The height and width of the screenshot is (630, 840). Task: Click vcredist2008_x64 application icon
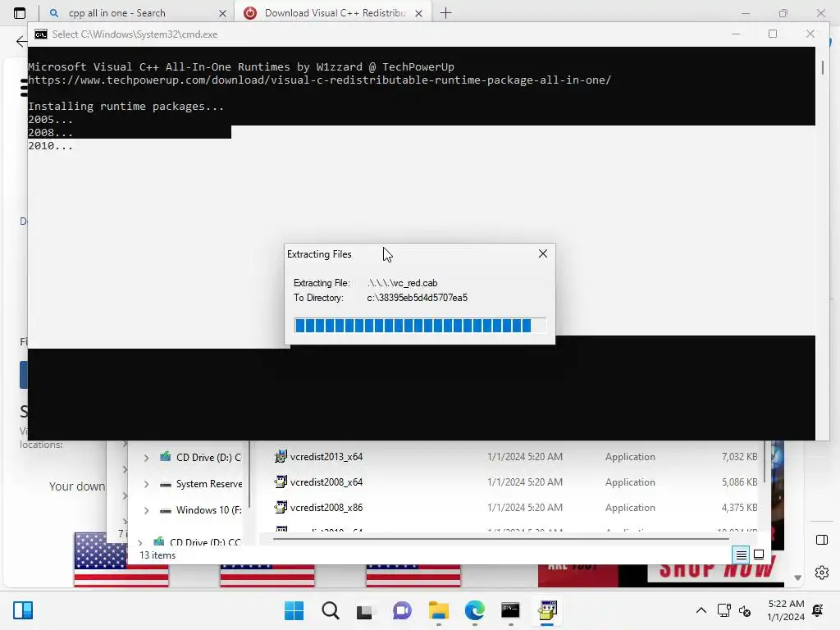[281, 482]
